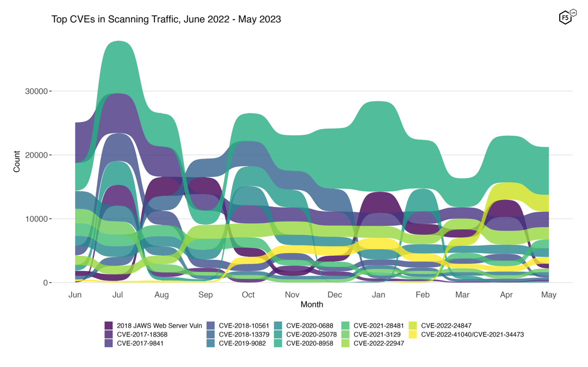Click the CVE-2017-9841 legend swatch
This screenshot has height=367, width=588.
pos(109,343)
